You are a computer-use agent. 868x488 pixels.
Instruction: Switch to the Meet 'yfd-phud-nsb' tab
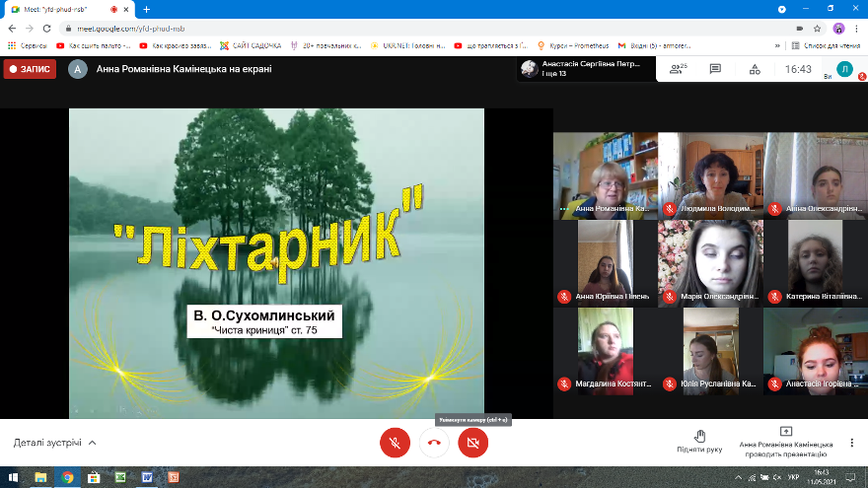(x=69, y=10)
